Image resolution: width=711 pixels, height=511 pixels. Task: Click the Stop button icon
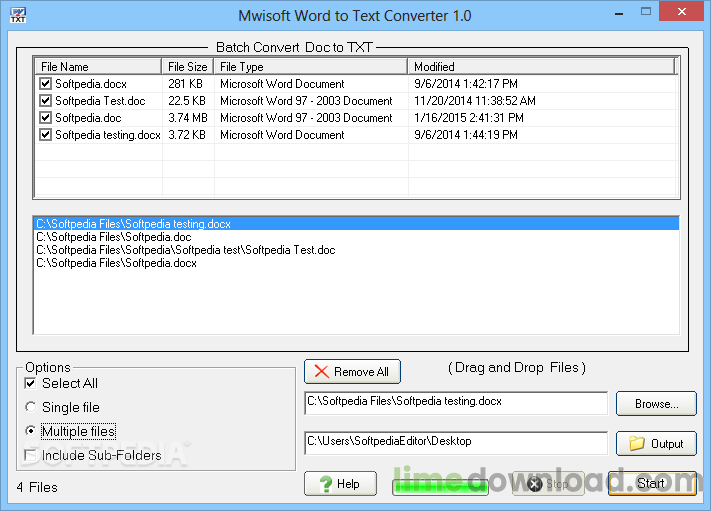534,484
